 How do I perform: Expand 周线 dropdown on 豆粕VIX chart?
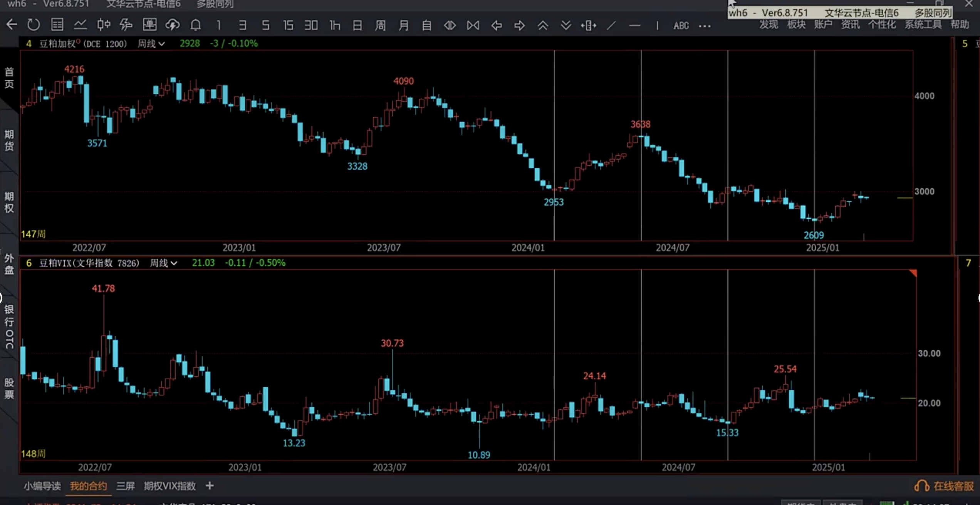click(163, 263)
